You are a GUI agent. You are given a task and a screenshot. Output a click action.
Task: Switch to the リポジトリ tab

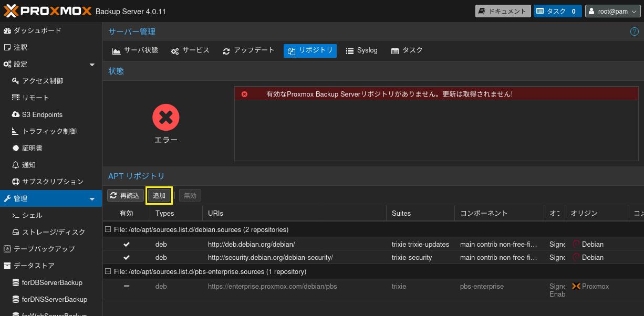310,50
